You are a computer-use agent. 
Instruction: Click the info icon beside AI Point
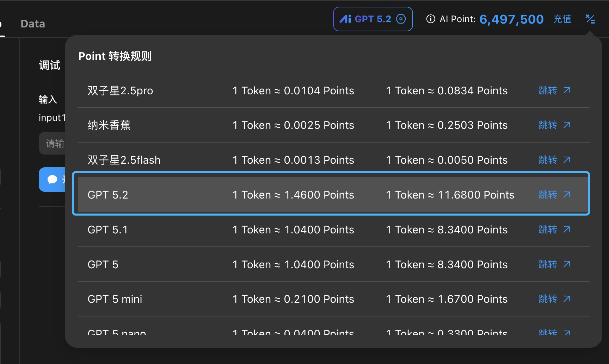431,19
